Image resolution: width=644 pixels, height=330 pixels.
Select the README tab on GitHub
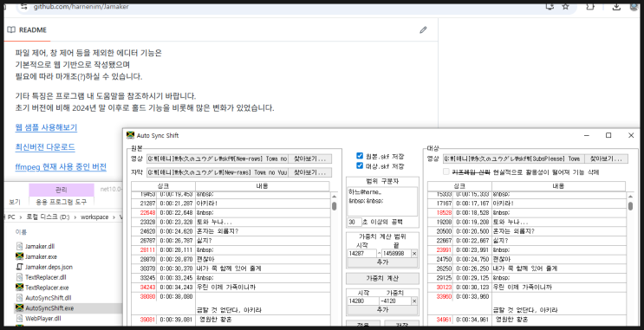coord(27,30)
